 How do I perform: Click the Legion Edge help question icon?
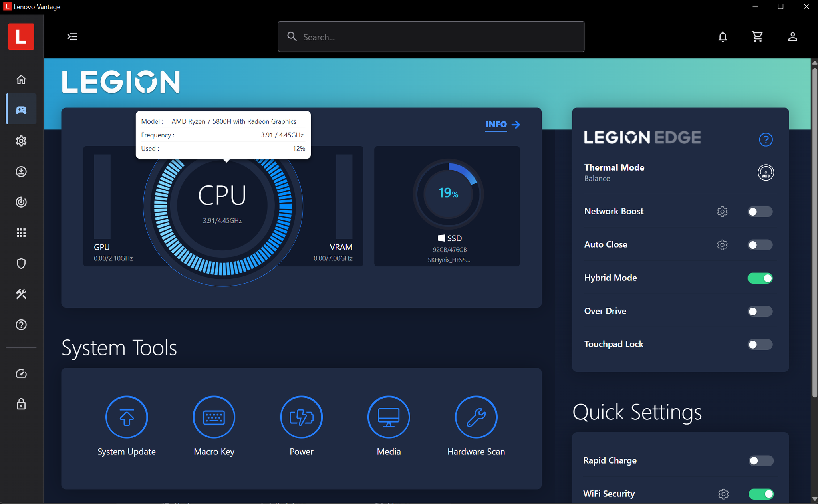pos(766,140)
